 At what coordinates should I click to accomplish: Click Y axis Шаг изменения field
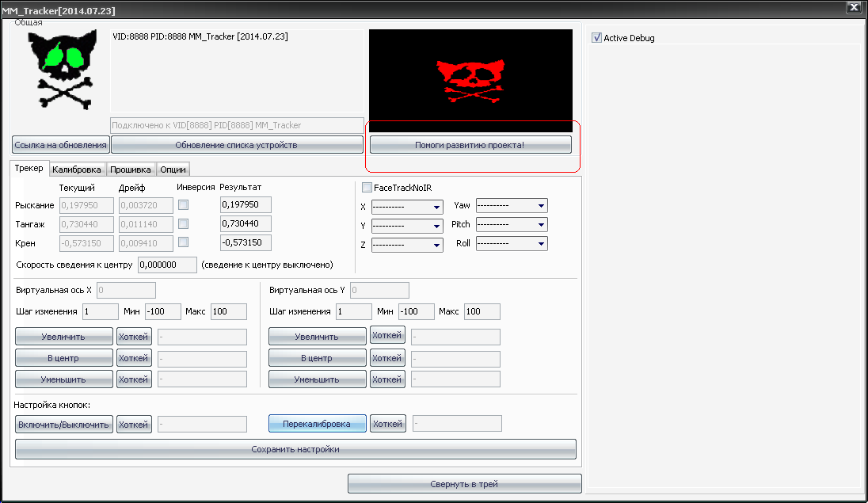(354, 311)
